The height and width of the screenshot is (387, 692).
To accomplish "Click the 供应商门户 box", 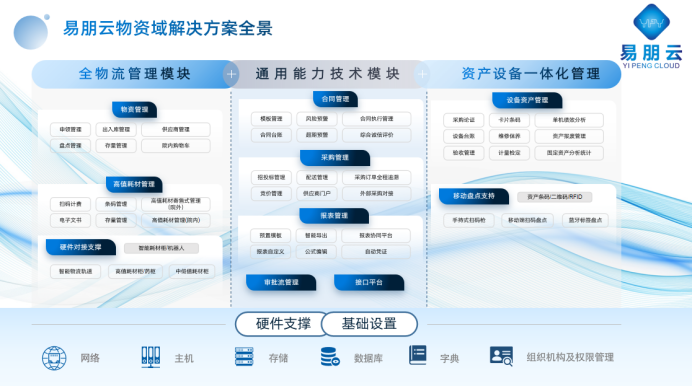I will (317, 194).
